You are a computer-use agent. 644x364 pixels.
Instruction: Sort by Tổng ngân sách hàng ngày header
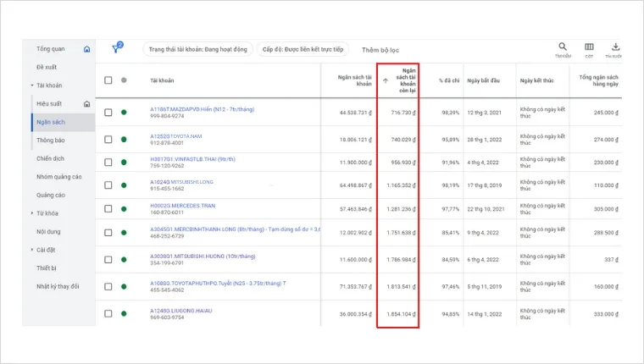point(598,80)
